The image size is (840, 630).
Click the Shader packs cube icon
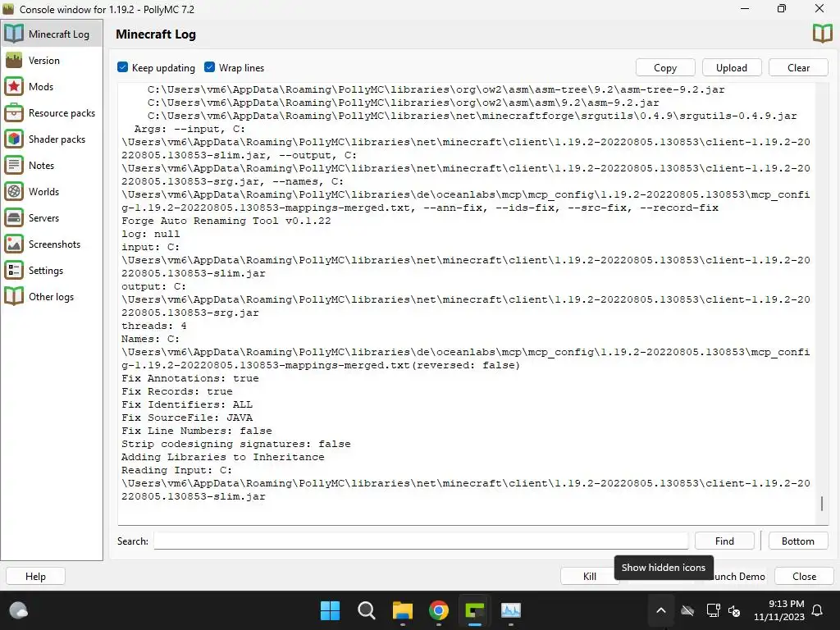tap(14, 139)
